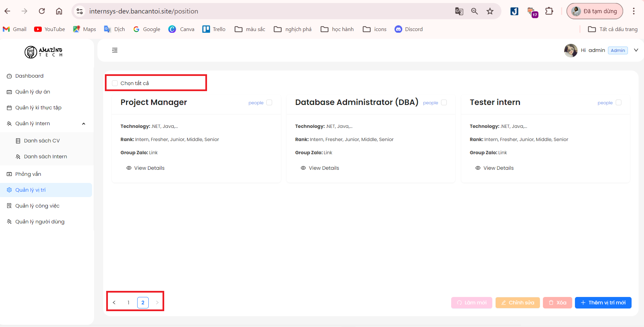Viewport: 644px width, 327px height.
Task: Go to the previous page arrow in pagination
Action: (x=114, y=303)
